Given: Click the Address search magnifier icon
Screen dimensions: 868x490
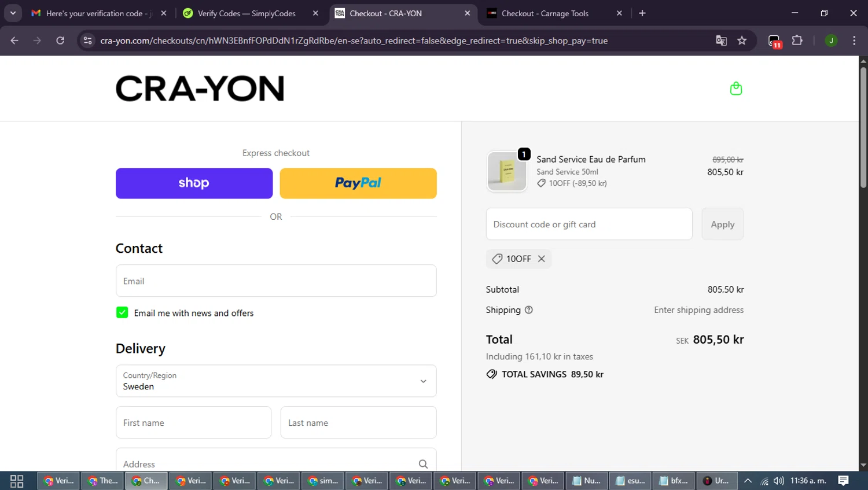Looking at the screenshot, I should 423,464.
